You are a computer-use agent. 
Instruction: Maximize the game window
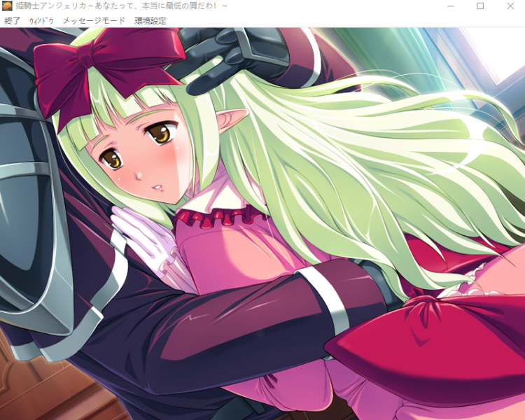(480, 6)
